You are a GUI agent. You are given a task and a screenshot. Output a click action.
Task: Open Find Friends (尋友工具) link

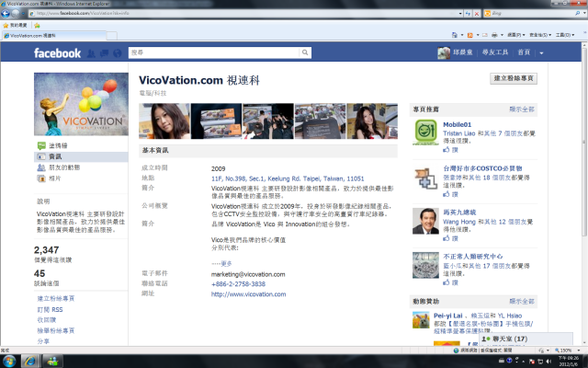pos(495,52)
